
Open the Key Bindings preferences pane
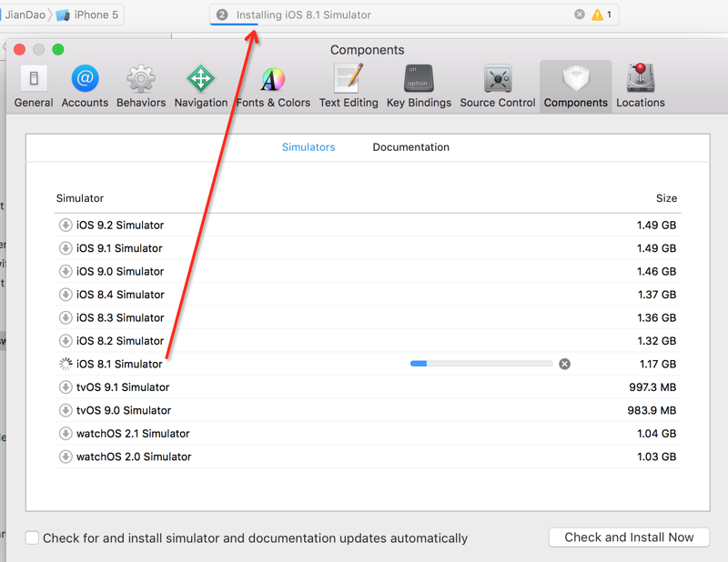coord(419,86)
